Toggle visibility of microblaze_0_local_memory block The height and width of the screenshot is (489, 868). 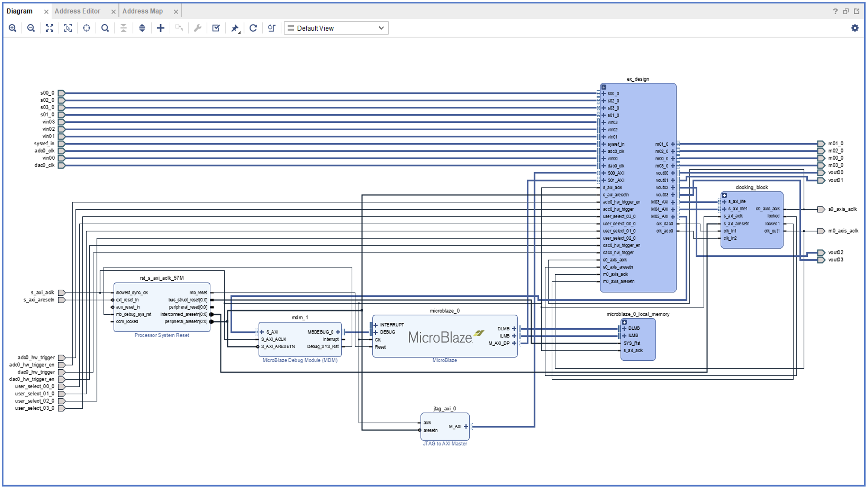pos(624,322)
